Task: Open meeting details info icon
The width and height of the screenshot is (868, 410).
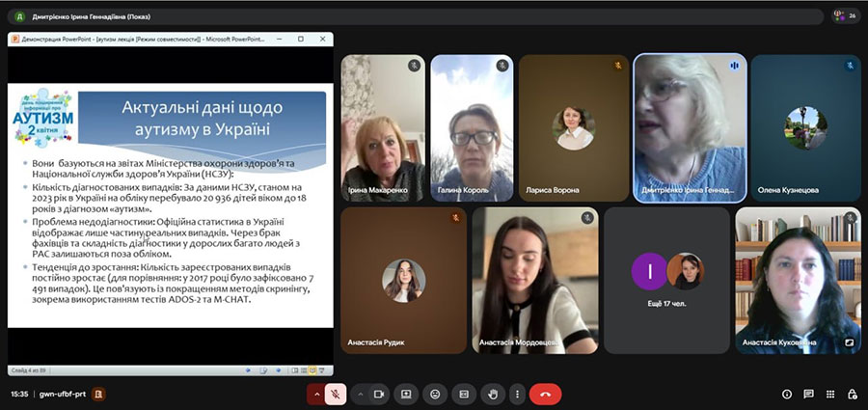Action: (x=787, y=394)
